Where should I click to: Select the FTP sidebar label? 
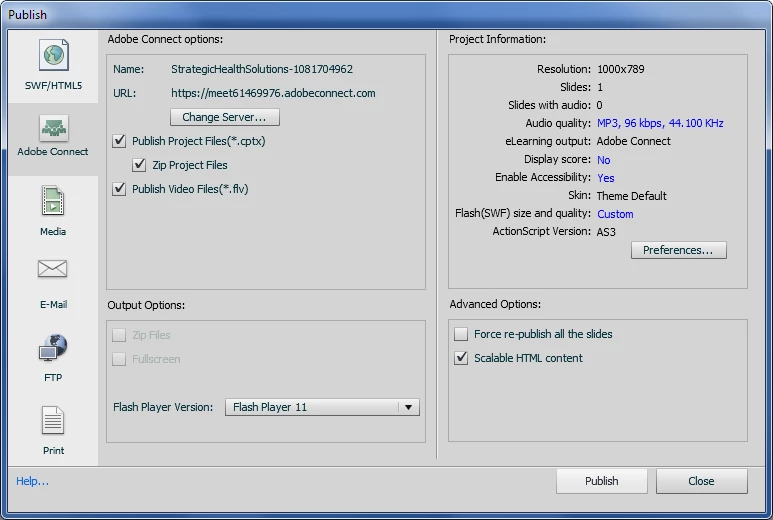(x=53, y=378)
